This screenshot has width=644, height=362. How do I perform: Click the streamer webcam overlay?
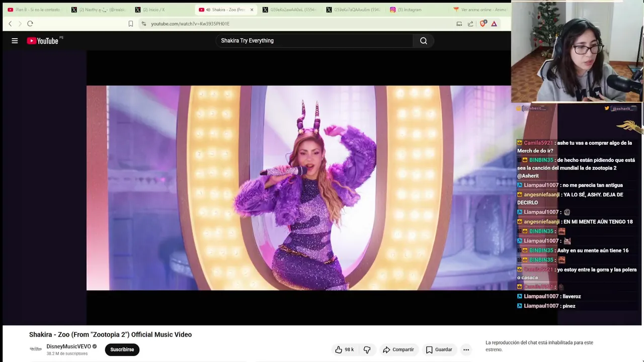click(x=577, y=52)
